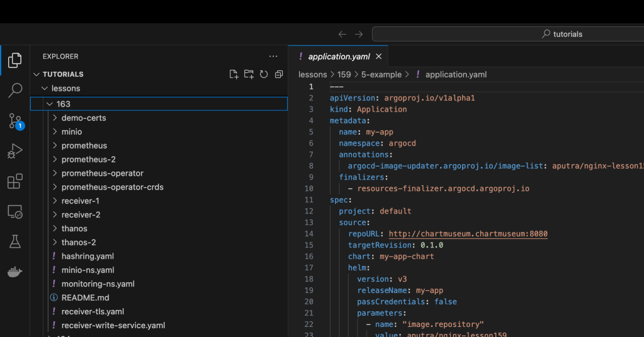Click New Folder icon in Tutorials header

pyautogui.click(x=249, y=74)
